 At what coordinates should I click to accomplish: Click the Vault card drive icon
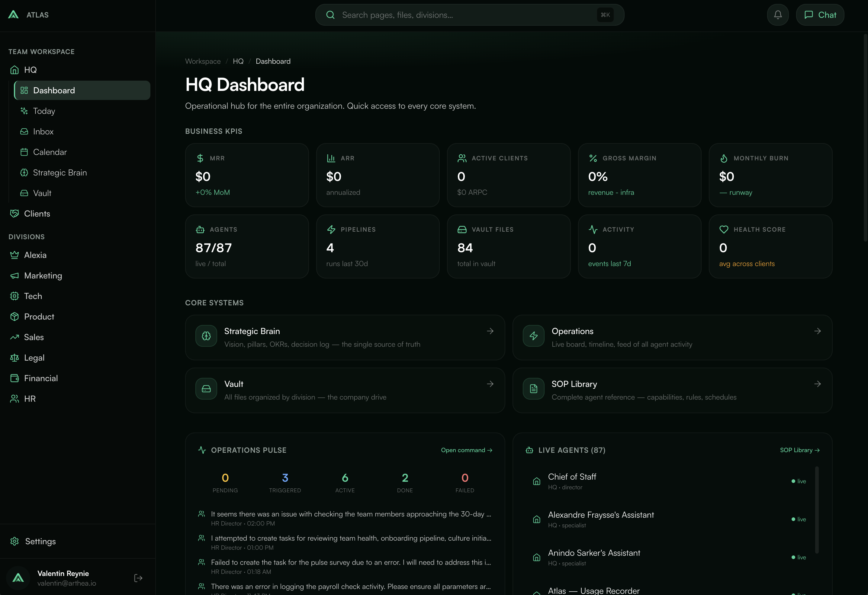click(x=206, y=389)
